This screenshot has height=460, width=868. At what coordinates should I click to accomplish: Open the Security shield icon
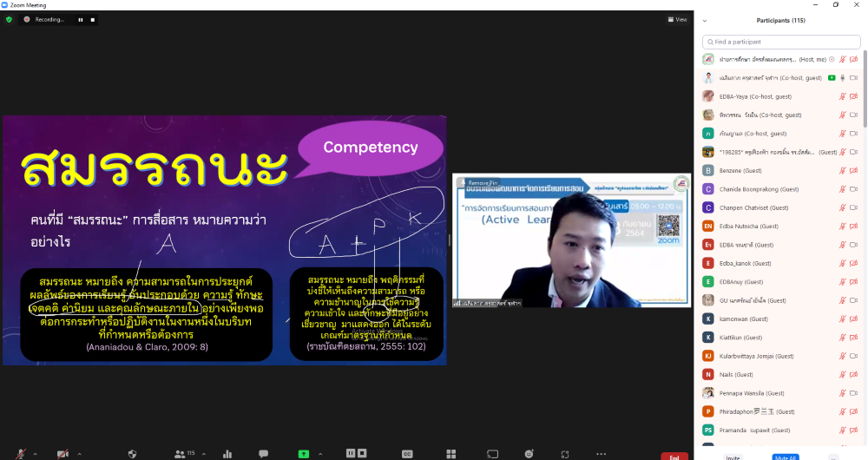coord(132,454)
